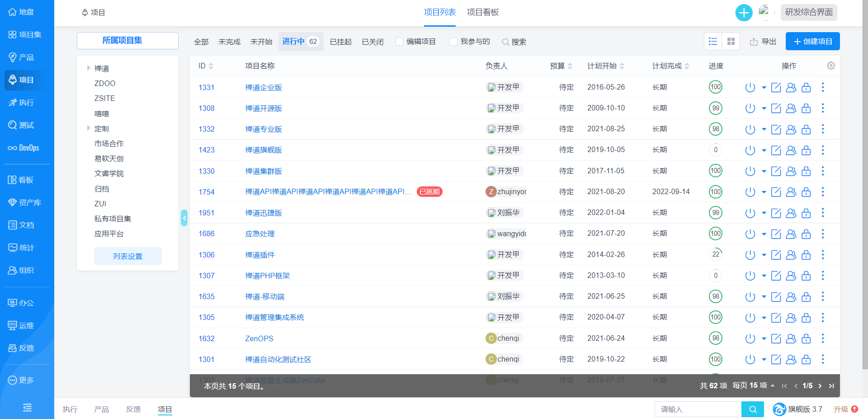Open whitelist lock icon for 禅道旗舰版

[806, 150]
